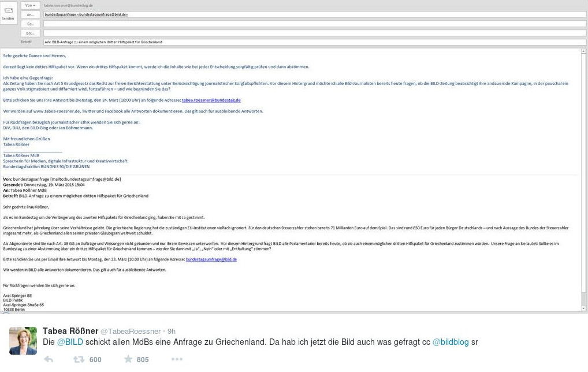The width and height of the screenshot is (588, 372).
Task: Reply to the tweet using reply arrow
Action: coord(49,359)
